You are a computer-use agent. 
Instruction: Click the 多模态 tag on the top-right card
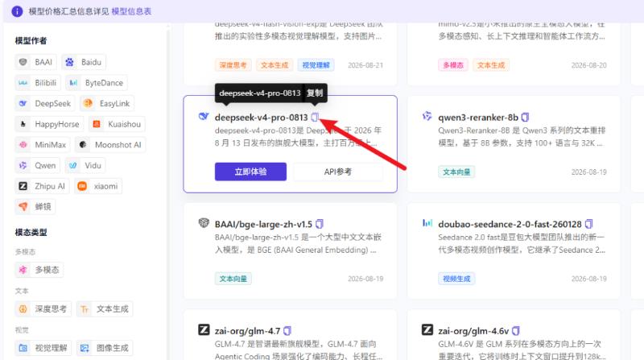pyautogui.click(x=453, y=65)
